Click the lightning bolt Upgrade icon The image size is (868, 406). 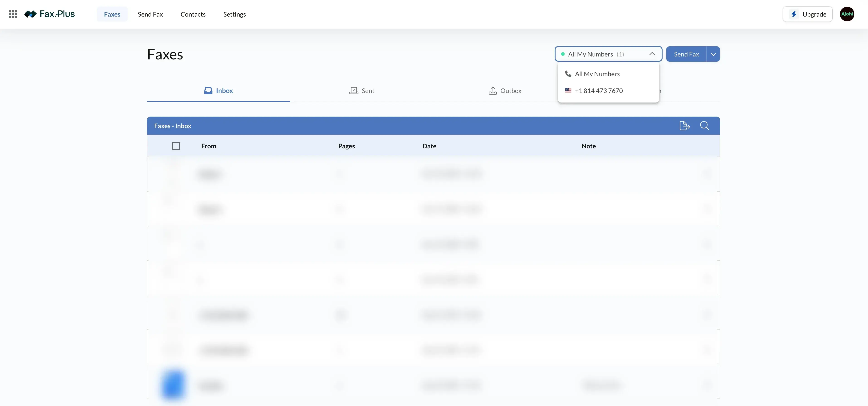click(794, 14)
